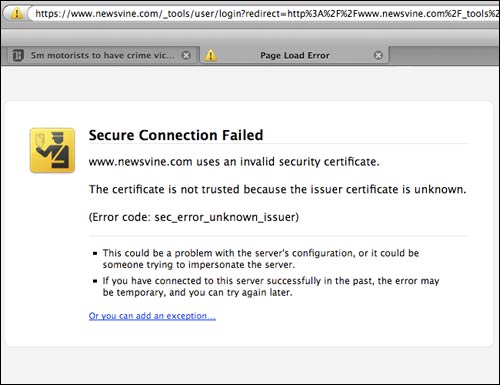This screenshot has width=500, height=385.
Task: Click the warning icon on the Page Load Error tab
Action: [210, 55]
